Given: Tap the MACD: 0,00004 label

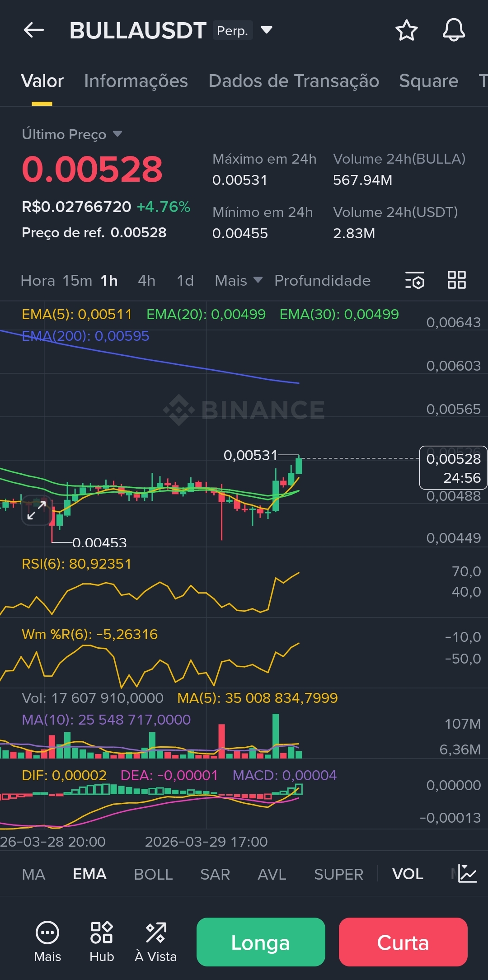Looking at the screenshot, I should tap(285, 775).
